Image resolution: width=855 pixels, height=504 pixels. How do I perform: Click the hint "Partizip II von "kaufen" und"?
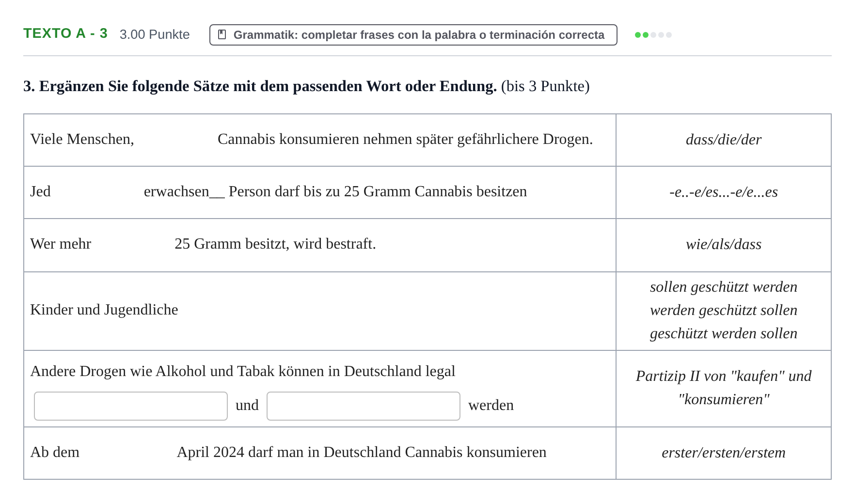pyautogui.click(x=723, y=376)
